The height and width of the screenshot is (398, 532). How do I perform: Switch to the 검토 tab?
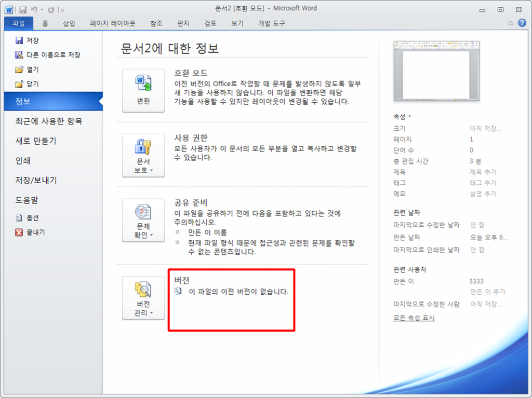point(210,23)
